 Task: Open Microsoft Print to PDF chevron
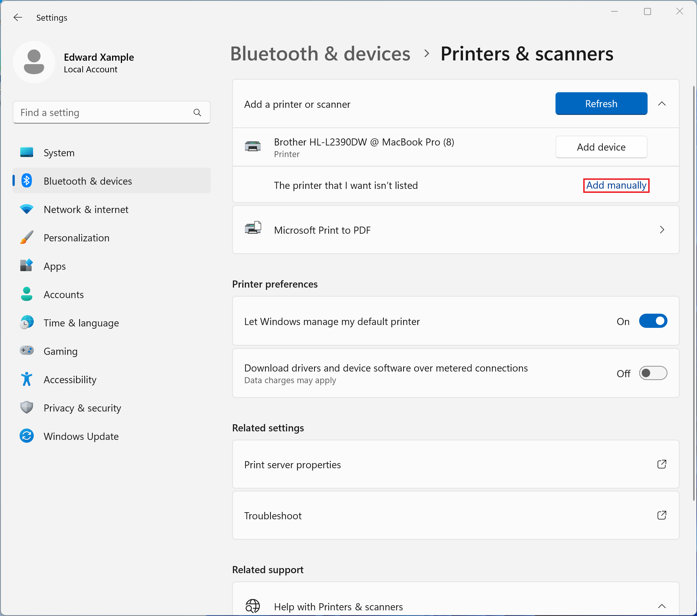tap(662, 230)
